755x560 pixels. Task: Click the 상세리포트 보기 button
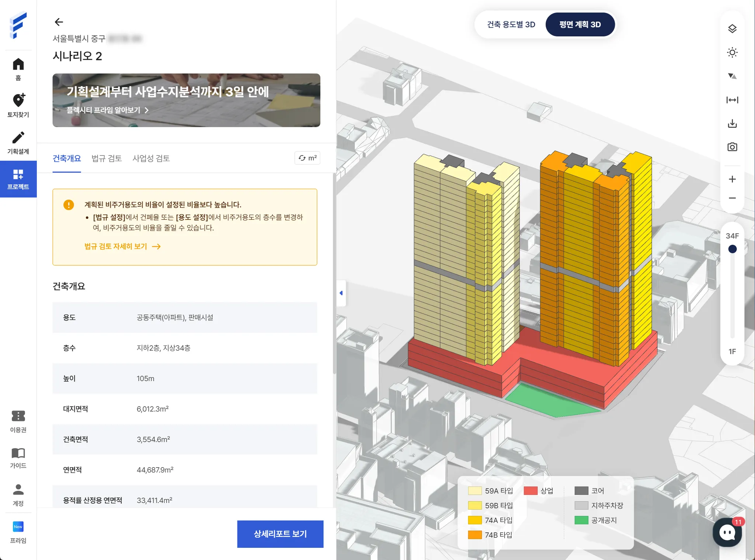(280, 534)
